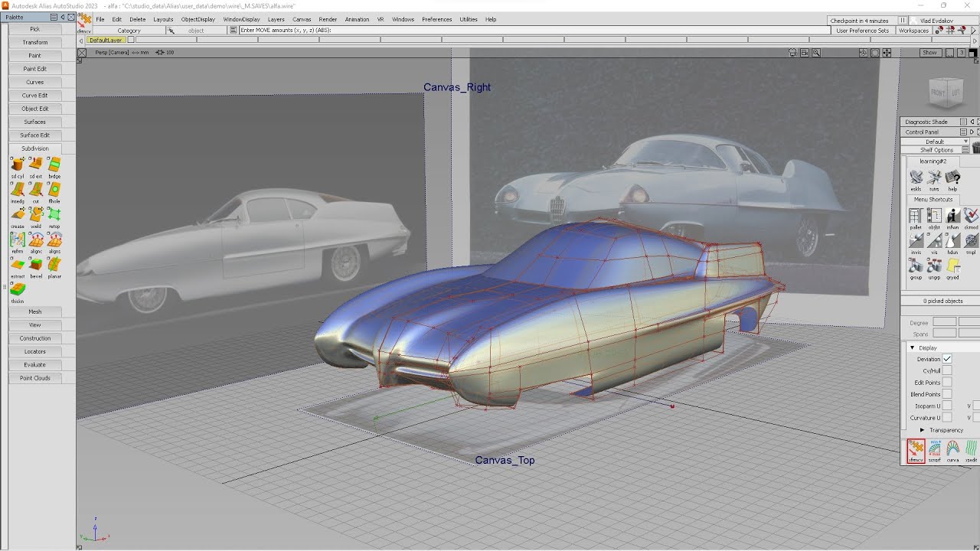
Task: Toggle the Deviation checkbox
Action: coord(947,359)
